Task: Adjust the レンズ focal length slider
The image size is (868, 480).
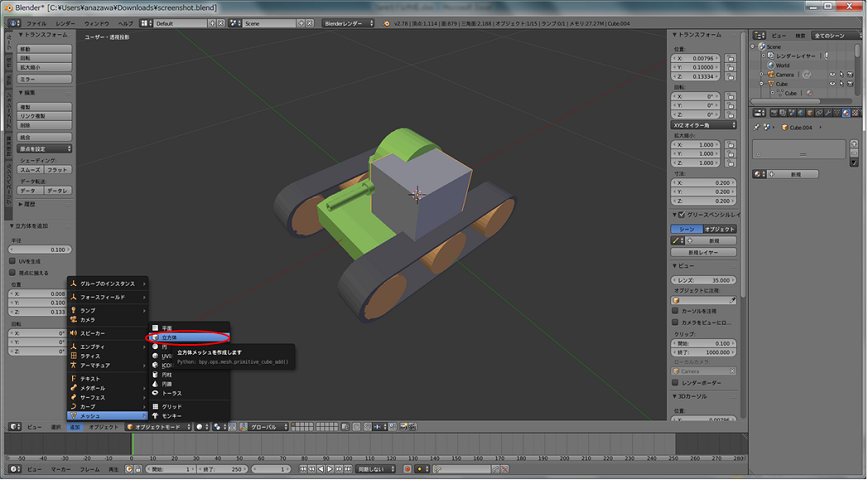Action: (703, 281)
